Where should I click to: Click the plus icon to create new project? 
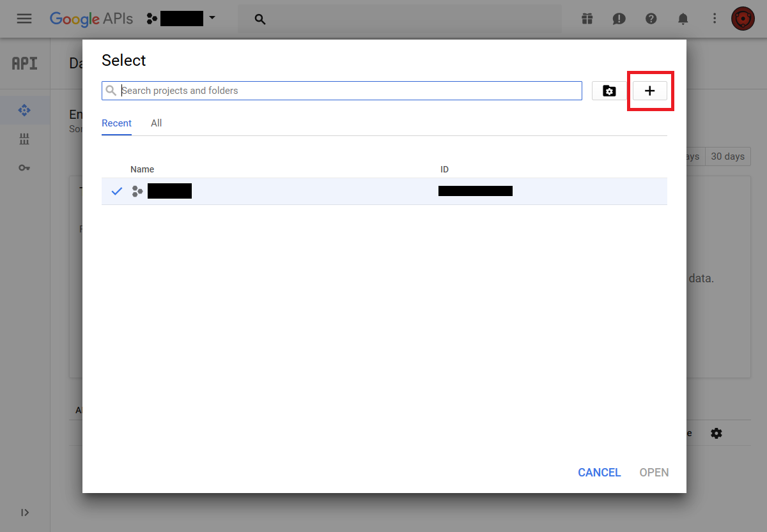coord(649,91)
